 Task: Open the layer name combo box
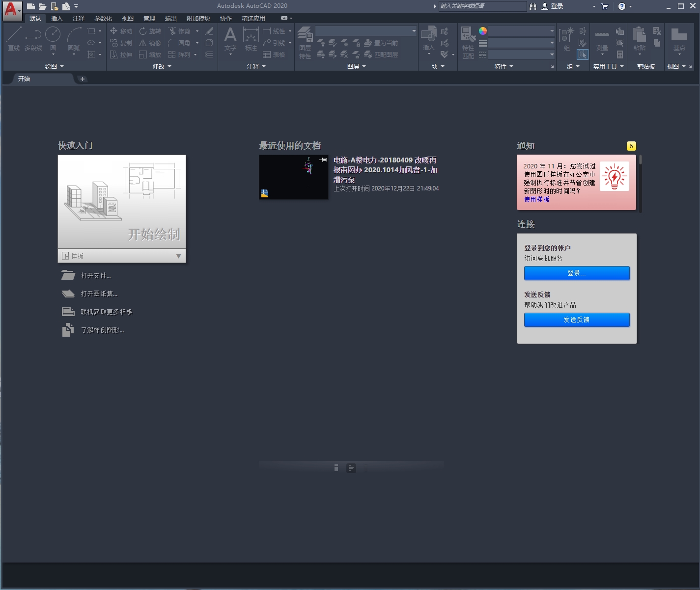(x=366, y=31)
